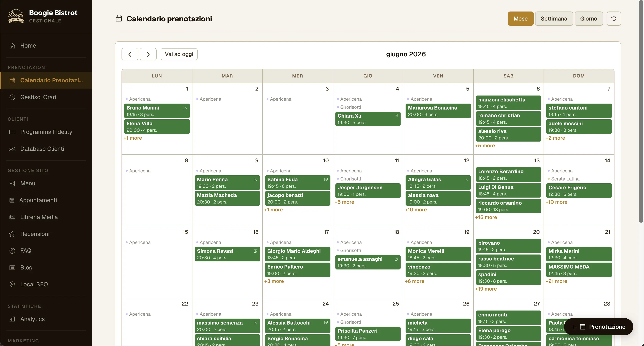Expand +6 more on June 19
The width and height of the screenshot is (644, 346).
tap(415, 281)
